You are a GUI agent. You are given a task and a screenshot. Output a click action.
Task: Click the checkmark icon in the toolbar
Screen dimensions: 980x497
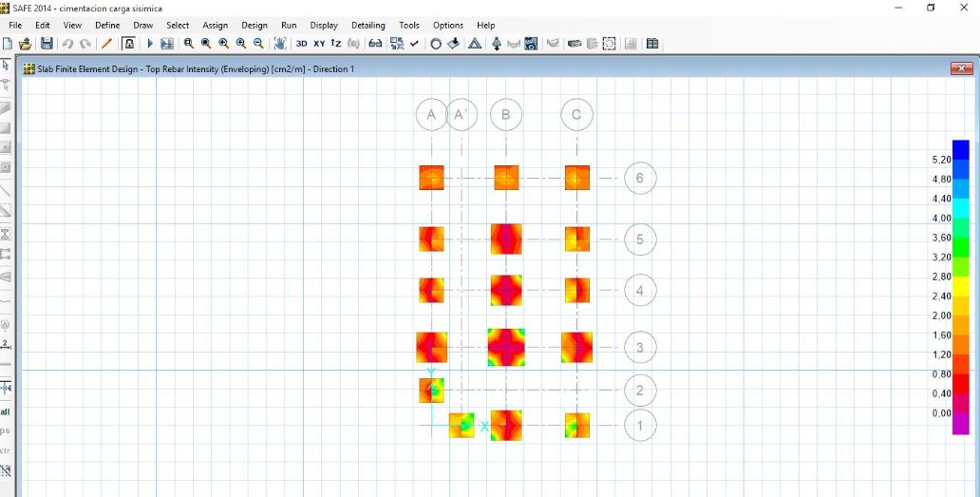click(x=415, y=44)
